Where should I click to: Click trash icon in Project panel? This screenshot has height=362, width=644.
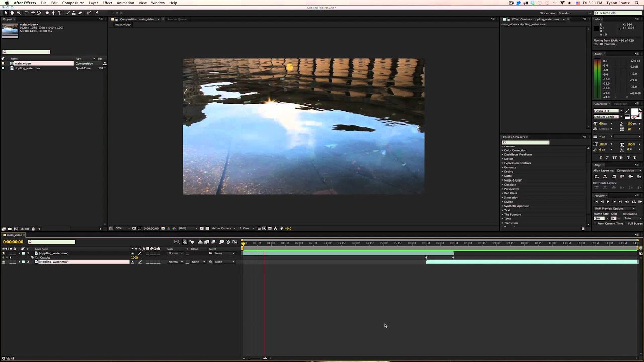coord(33,229)
